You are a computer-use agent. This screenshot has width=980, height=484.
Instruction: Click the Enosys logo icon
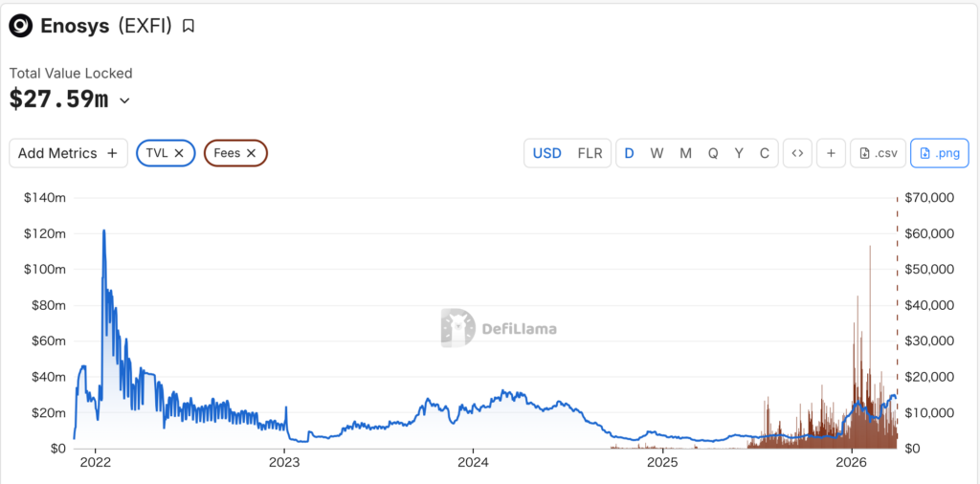point(21,26)
